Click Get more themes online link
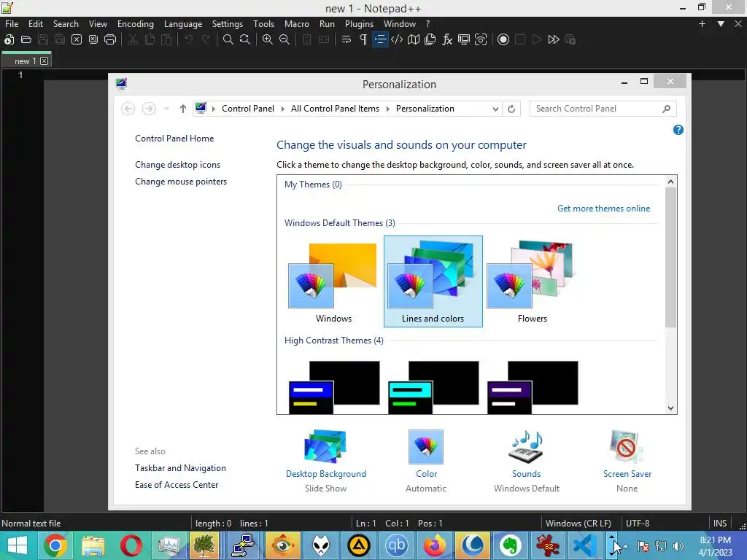This screenshot has width=747, height=560. click(x=603, y=209)
